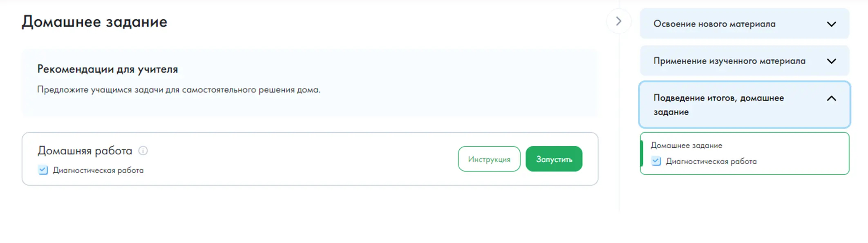
Task: Click the Домашняя работа card title
Action: (x=85, y=151)
